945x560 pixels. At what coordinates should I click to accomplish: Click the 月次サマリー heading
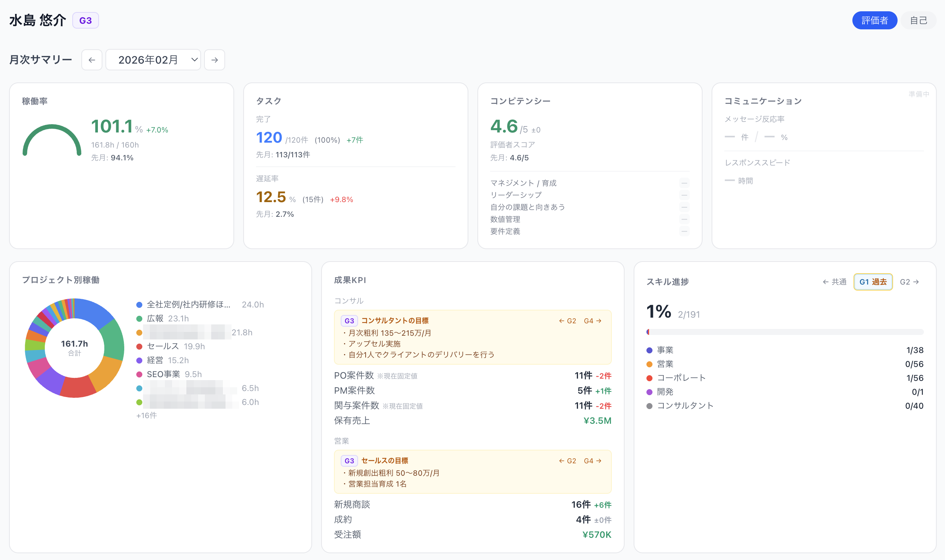pos(40,59)
